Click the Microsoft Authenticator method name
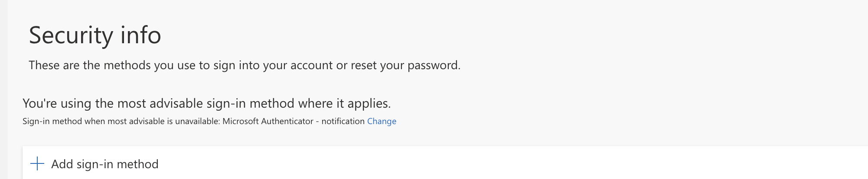868x179 pixels. coord(268,121)
